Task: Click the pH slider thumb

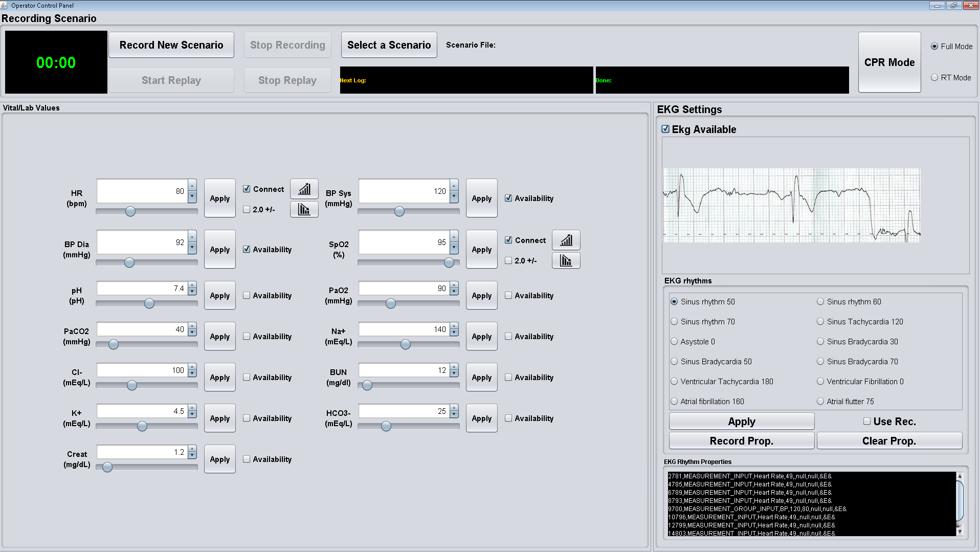Action: tap(149, 303)
